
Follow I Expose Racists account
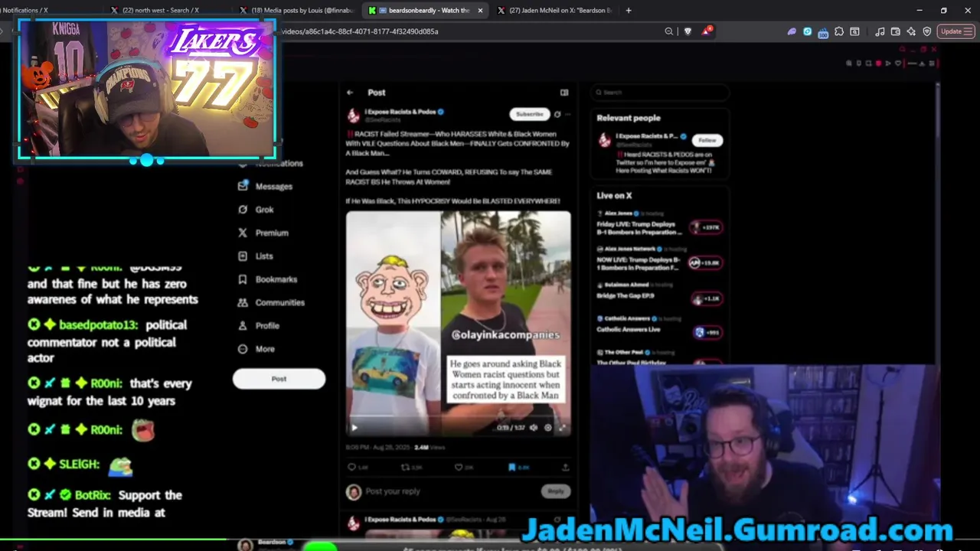[707, 140]
